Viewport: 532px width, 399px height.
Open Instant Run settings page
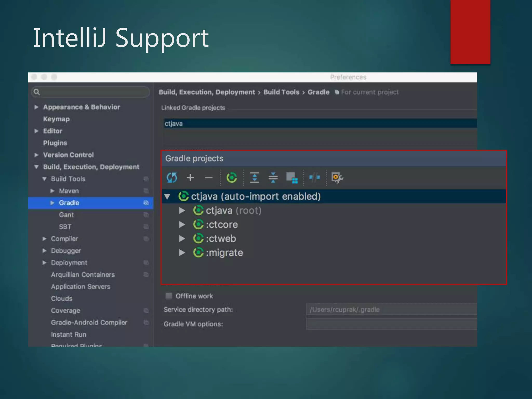coord(68,334)
